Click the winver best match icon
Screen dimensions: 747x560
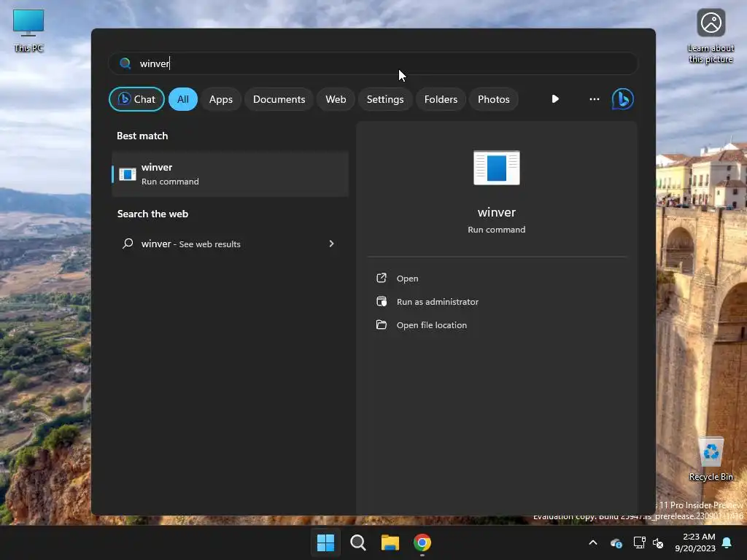127,174
